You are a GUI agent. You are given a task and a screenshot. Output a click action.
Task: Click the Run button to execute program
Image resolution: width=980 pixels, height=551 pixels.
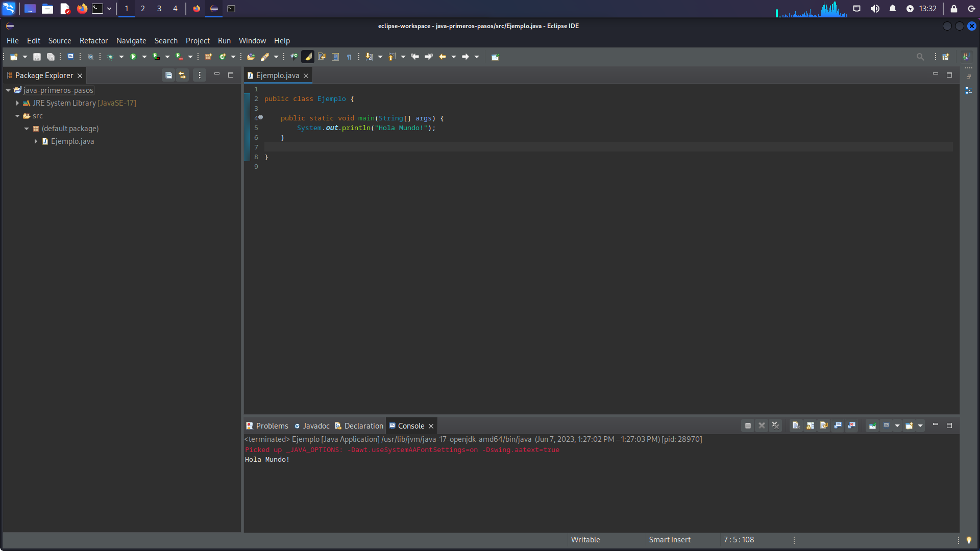133,57
